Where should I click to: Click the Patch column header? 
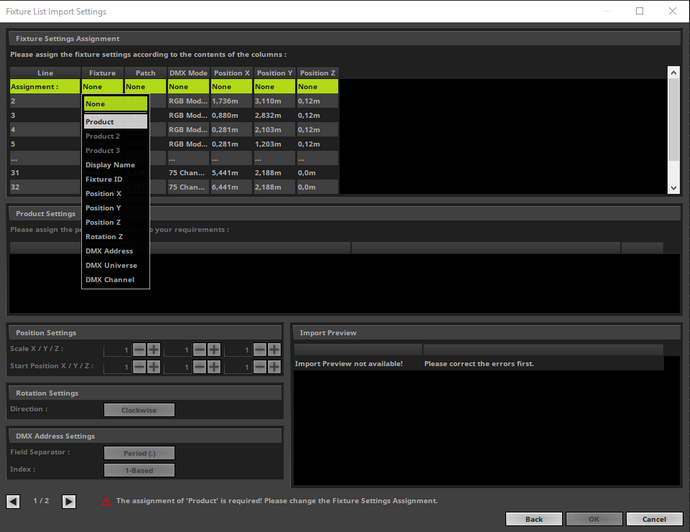(x=145, y=73)
